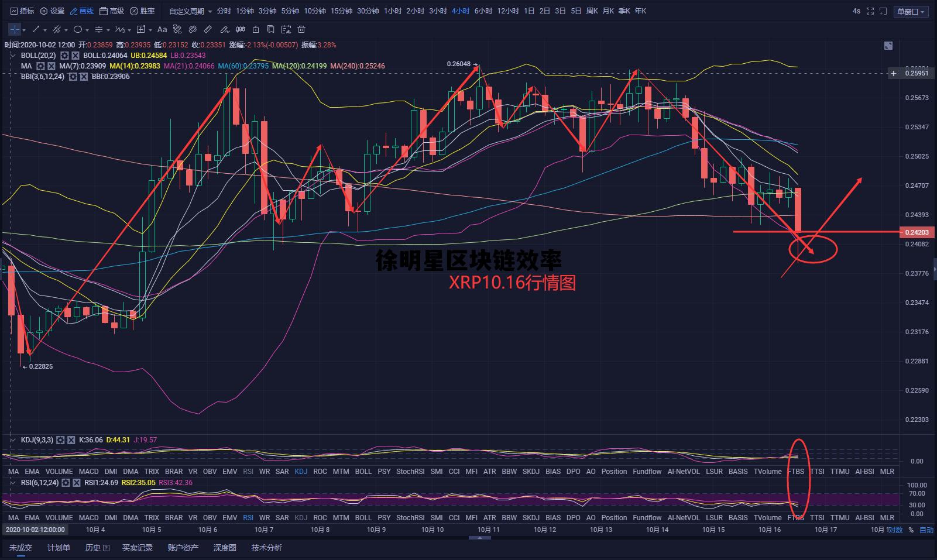Open the 单窗口 window layout dropdown
Viewport: 937px width, 560px height.
(911, 12)
